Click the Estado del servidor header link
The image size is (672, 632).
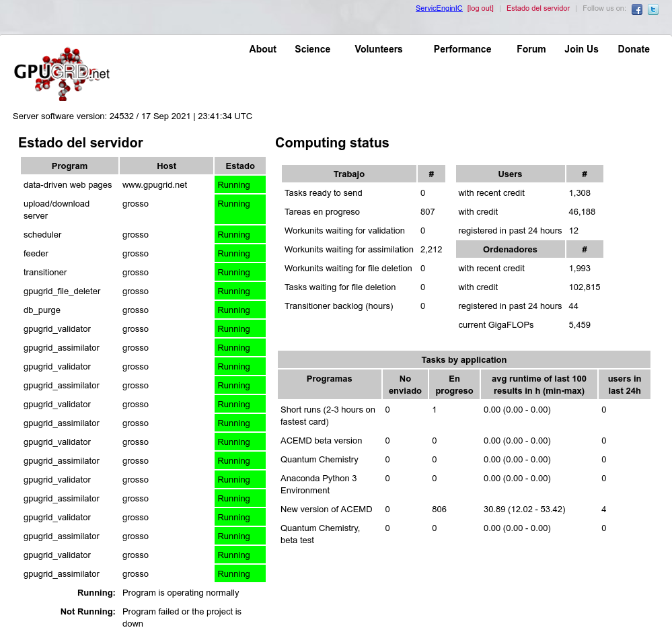(x=537, y=9)
